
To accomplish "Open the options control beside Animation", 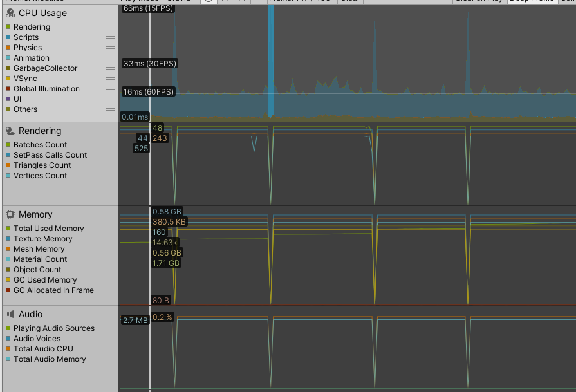I will click(x=111, y=57).
